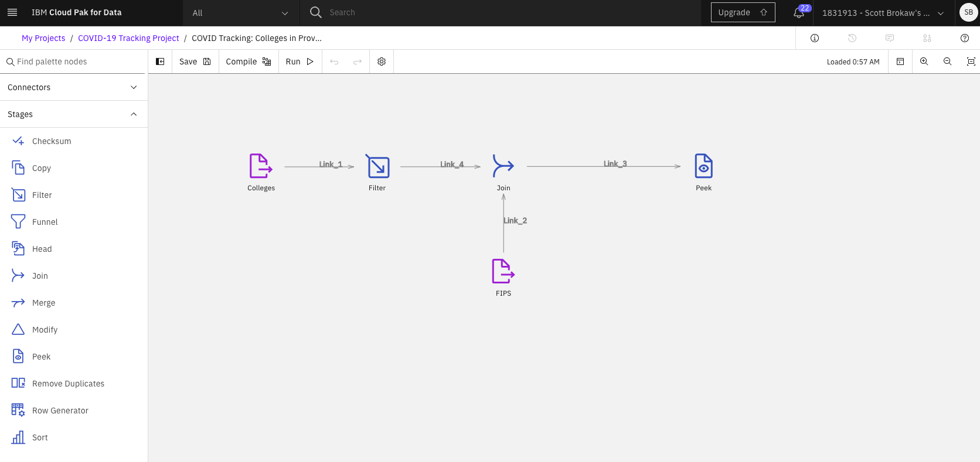Fit the flow to screen

pos(971,61)
